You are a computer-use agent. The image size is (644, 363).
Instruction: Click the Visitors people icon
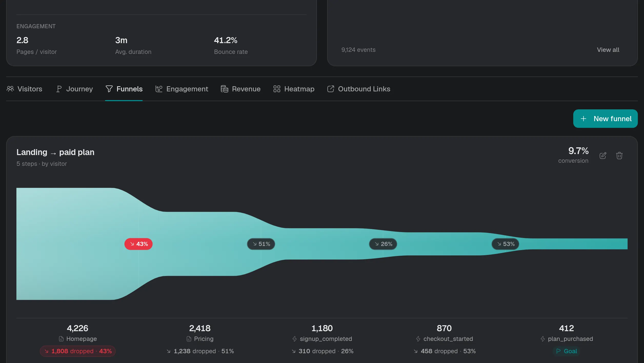pyautogui.click(x=10, y=89)
